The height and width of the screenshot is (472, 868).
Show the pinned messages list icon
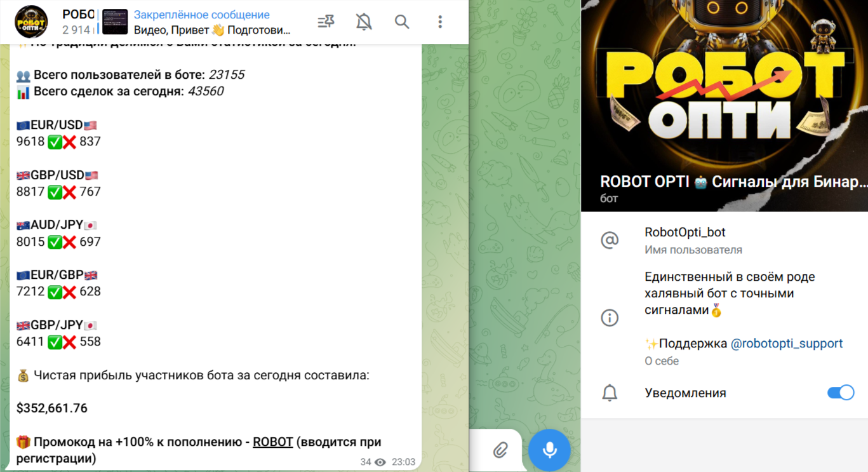click(x=326, y=22)
